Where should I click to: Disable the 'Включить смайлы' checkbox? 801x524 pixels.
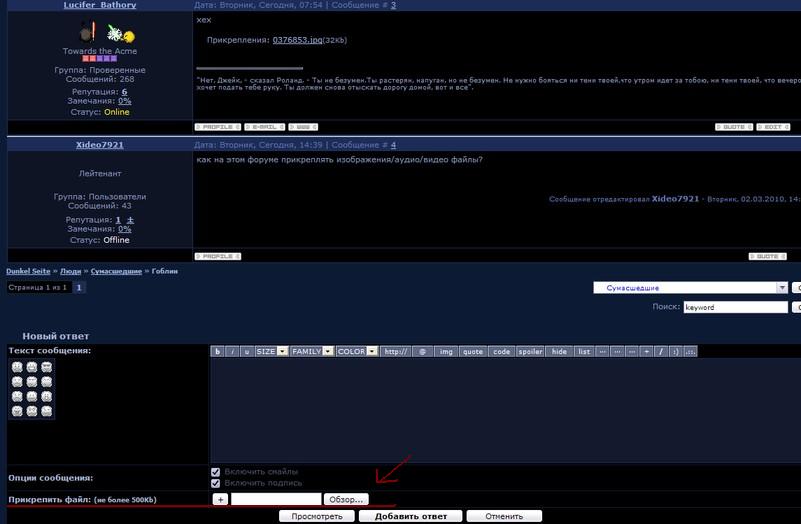click(216, 472)
